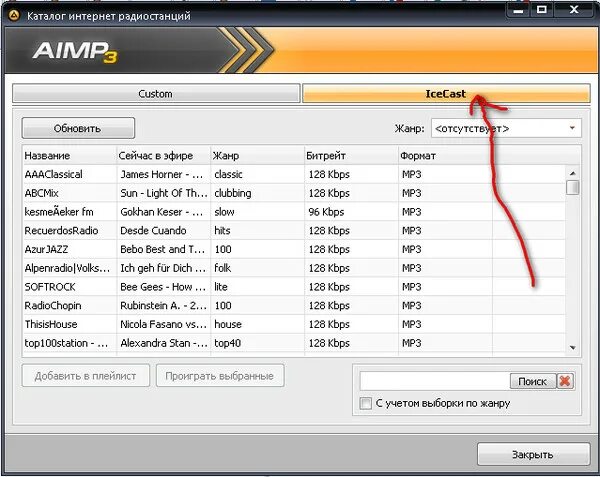Click the '96 Kbps' bitrate cell
The image size is (600, 477).
351,212
